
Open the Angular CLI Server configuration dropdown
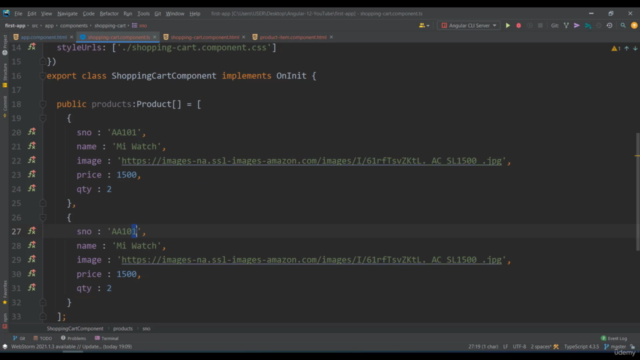coord(469,25)
